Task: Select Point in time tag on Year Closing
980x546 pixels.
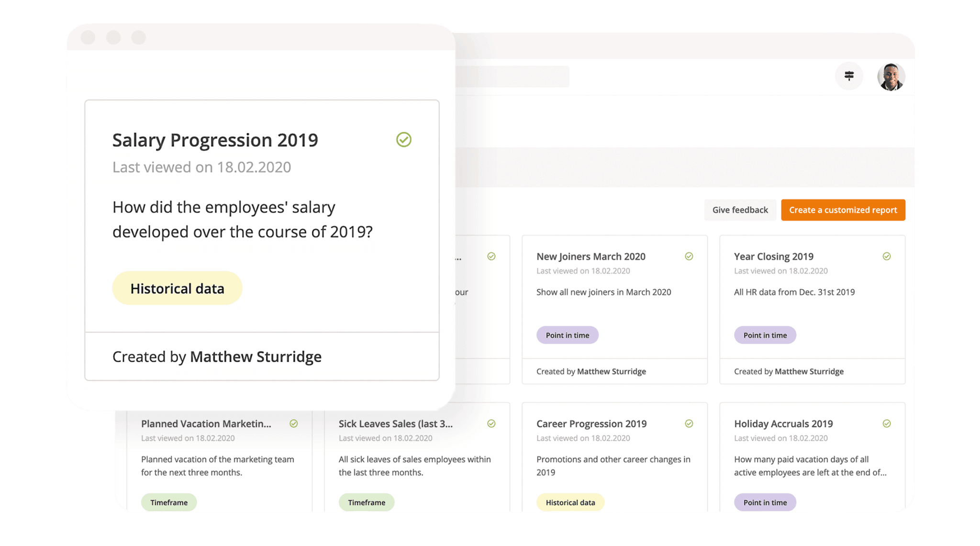Action: pyautogui.click(x=765, y=335)
